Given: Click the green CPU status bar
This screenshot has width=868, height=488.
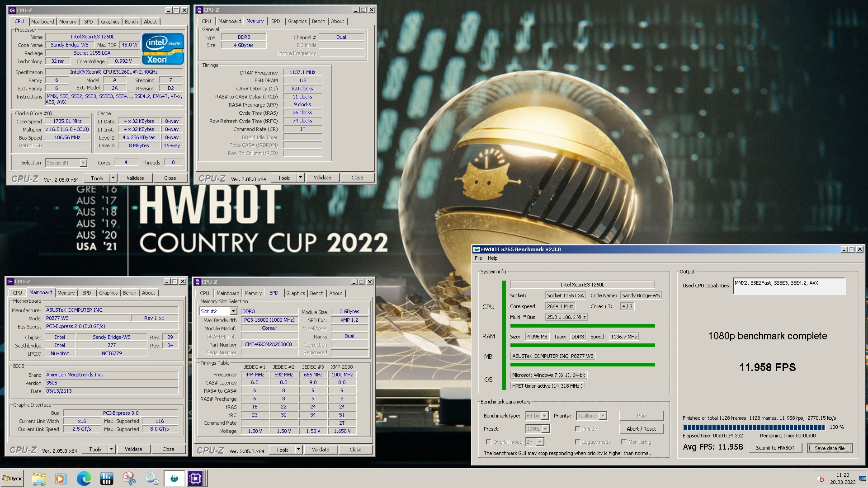Looking at the screenshot, I should [x=582, y=326].
